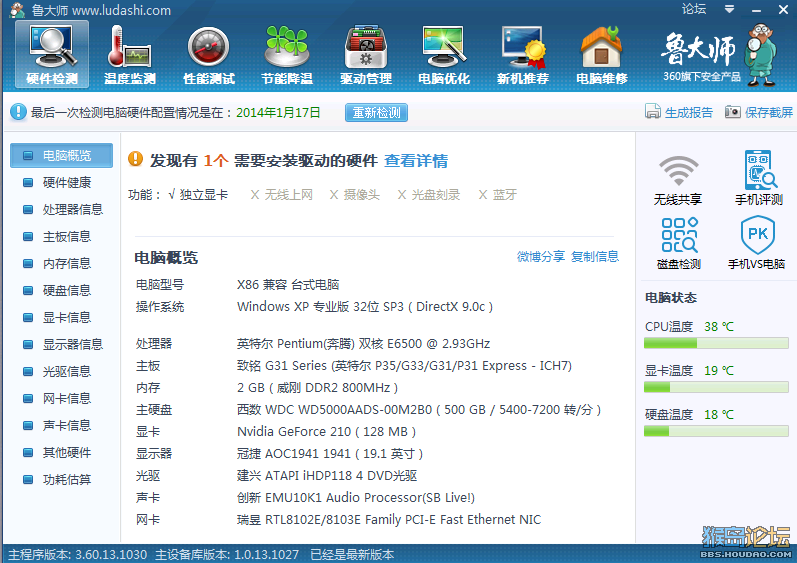The height and width of the screenshot is (563, 797).
Task: Click the 微博分享 share link
Action: (541, 257)
